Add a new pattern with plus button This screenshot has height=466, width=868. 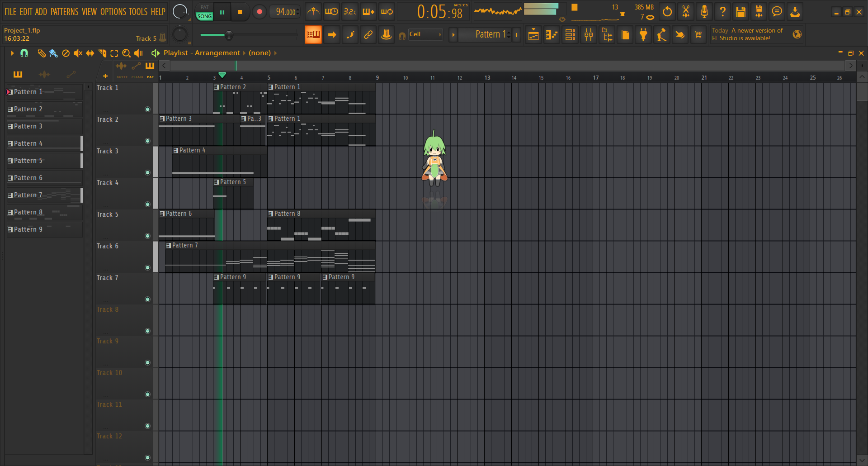(x=517, y=35)
